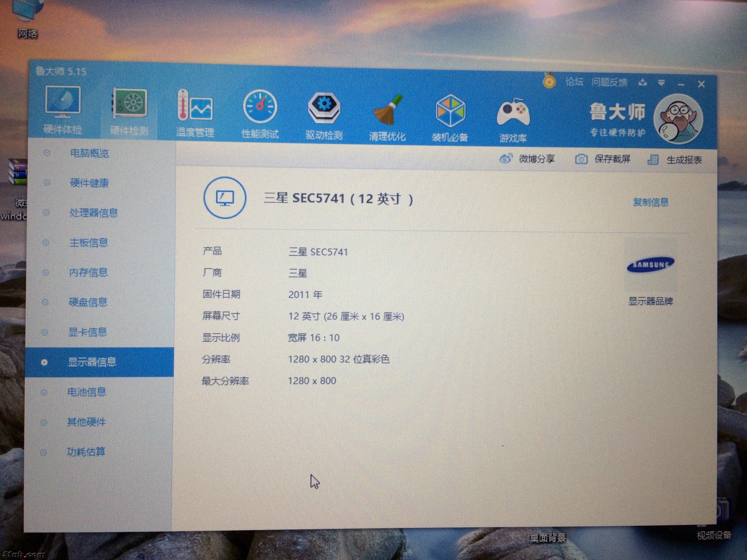This screenshot has height=560, width=747.
Task: Select 处理器信息 in the sidebar
Action: [x=94, y=213]
